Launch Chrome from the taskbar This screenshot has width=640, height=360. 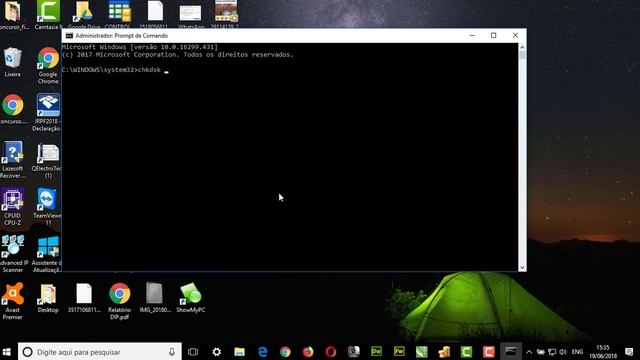[285, 352]
